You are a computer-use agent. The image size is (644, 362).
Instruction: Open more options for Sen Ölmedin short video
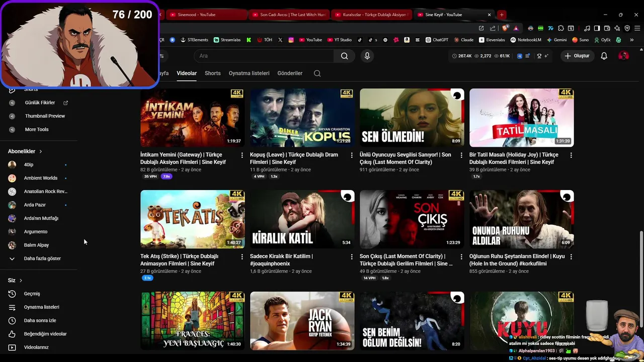461,155
